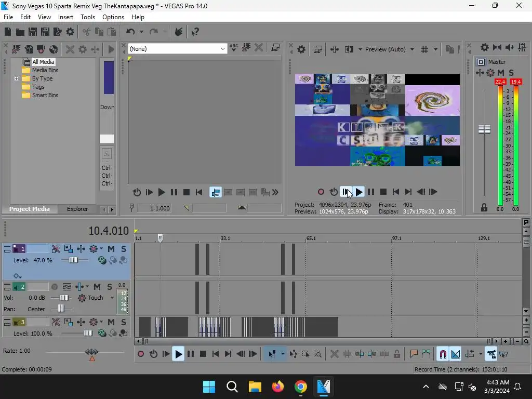The image size is (532, 399).
Task: Open video preview settings gear icon
Action: pyautogui.click(x=301, y=49)
